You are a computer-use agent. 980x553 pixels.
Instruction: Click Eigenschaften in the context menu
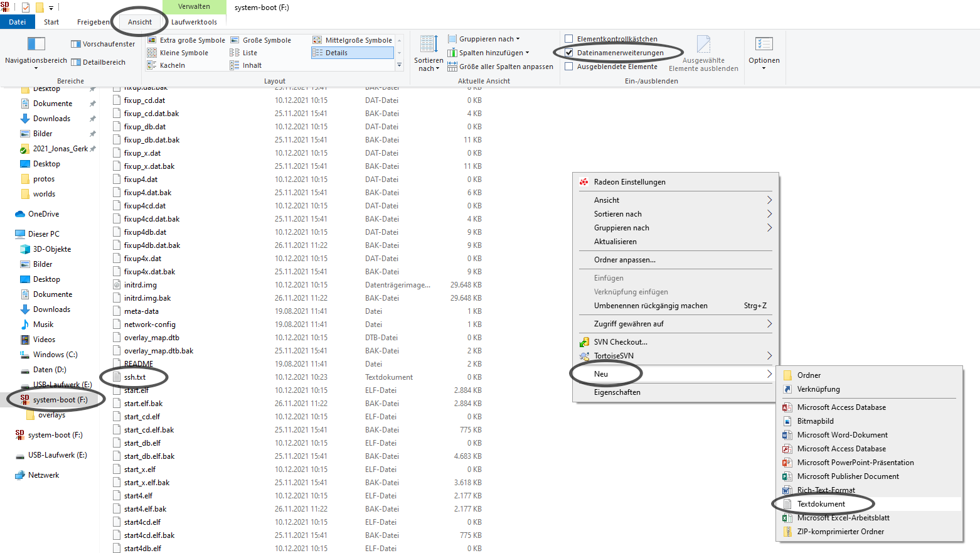[x=617, y=392]
